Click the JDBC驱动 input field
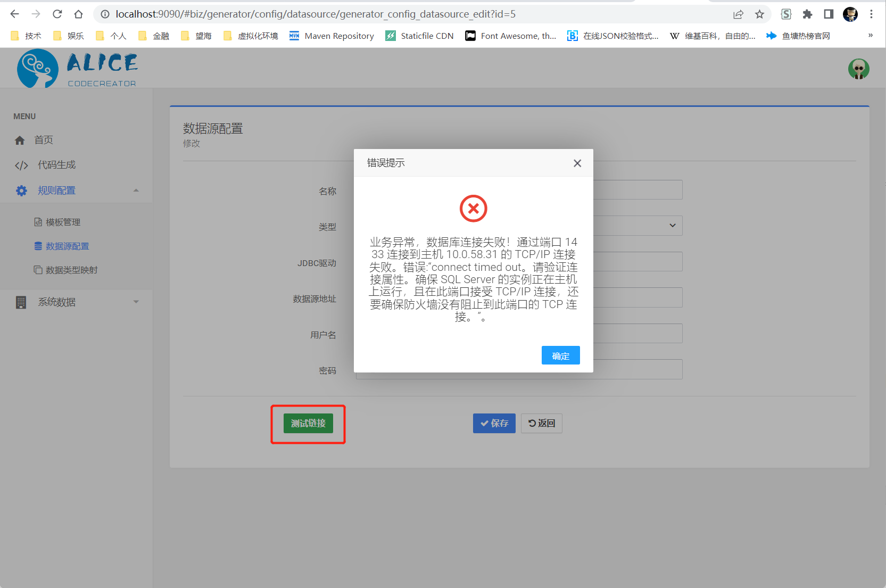 pos(519,262)
